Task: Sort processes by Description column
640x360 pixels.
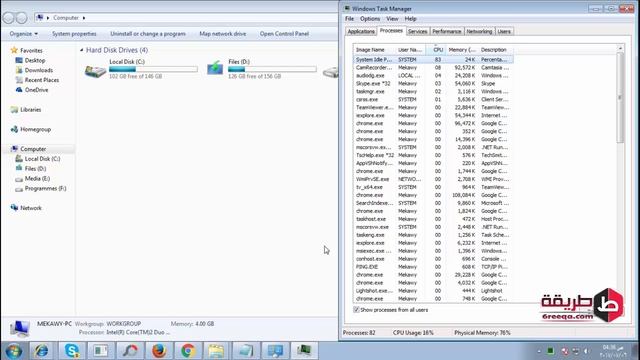Action: [496, 50]
